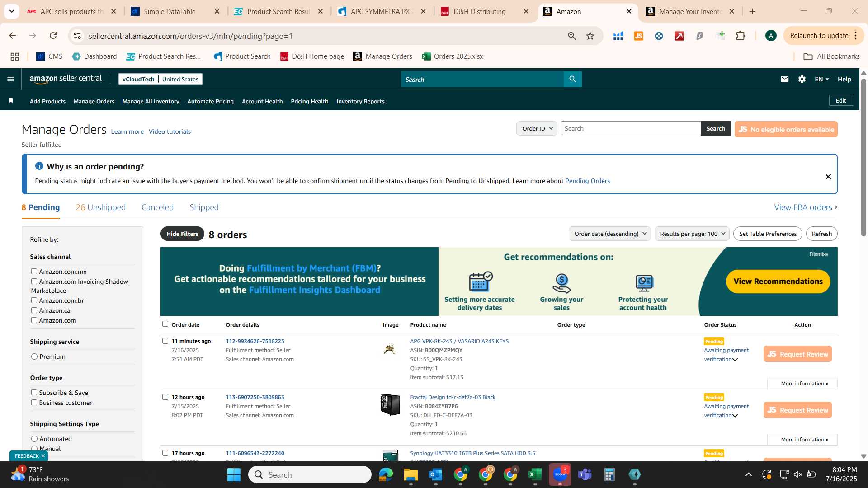This screenshot has height=488, width=868.
Task: Open the site information icon in address bar
Action: pyautogui.click(x=77, y=36)
